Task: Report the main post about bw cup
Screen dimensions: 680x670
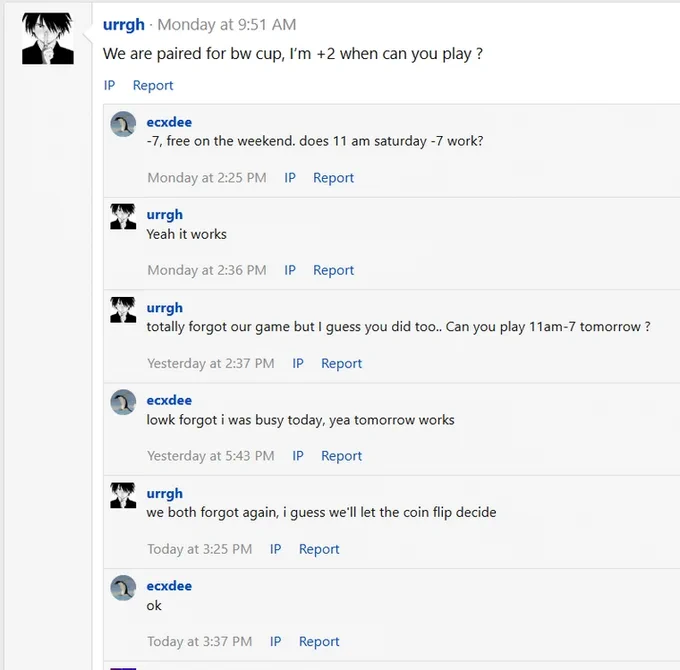Action: 153,85
